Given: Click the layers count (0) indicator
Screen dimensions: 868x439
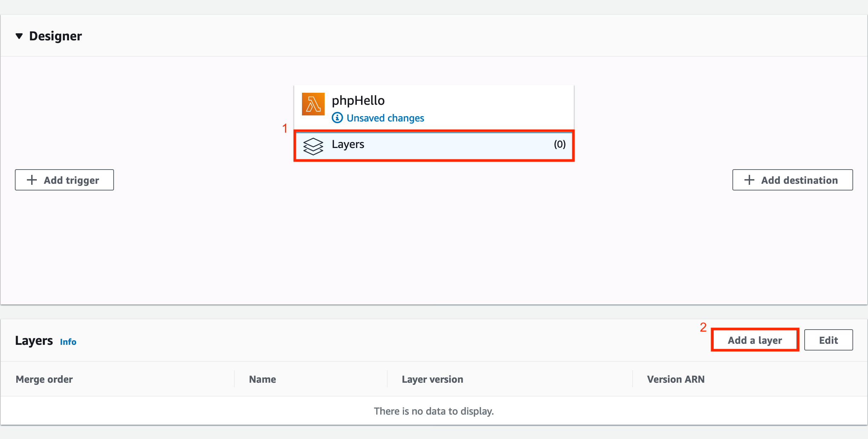Looking at the screenshot, I should click(559, 144).
